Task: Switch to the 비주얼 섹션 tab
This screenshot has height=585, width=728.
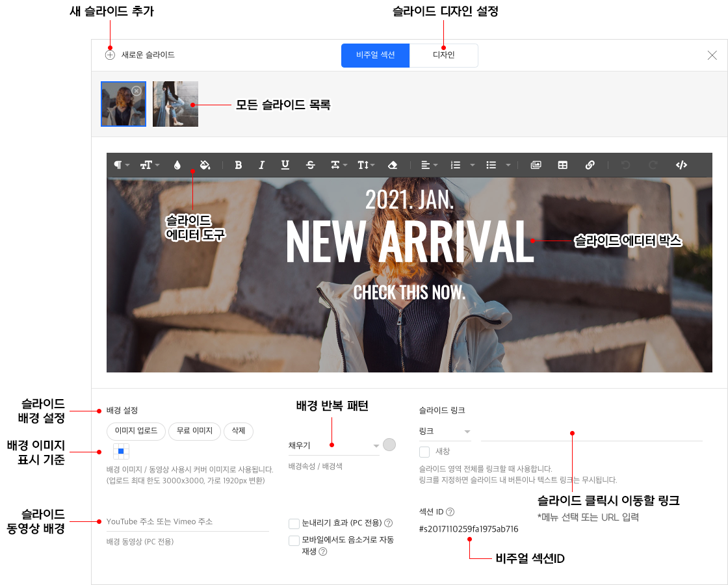Action: coord(375,55)
